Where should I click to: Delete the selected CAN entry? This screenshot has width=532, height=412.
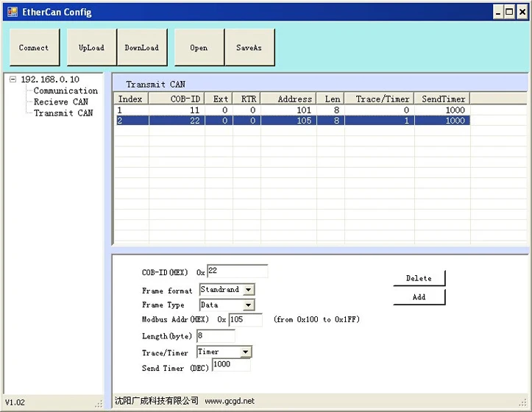[419, 278]
